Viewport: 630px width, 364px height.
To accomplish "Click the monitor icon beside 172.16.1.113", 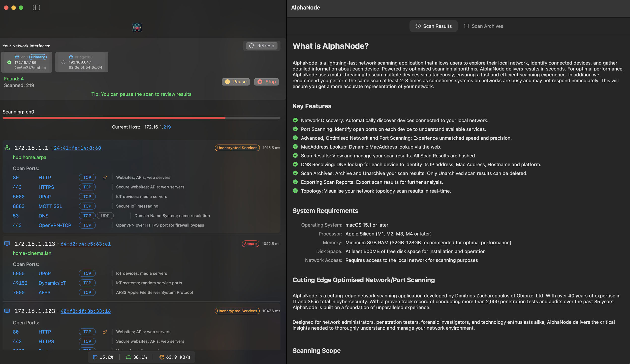I will (x=7, y=244).
